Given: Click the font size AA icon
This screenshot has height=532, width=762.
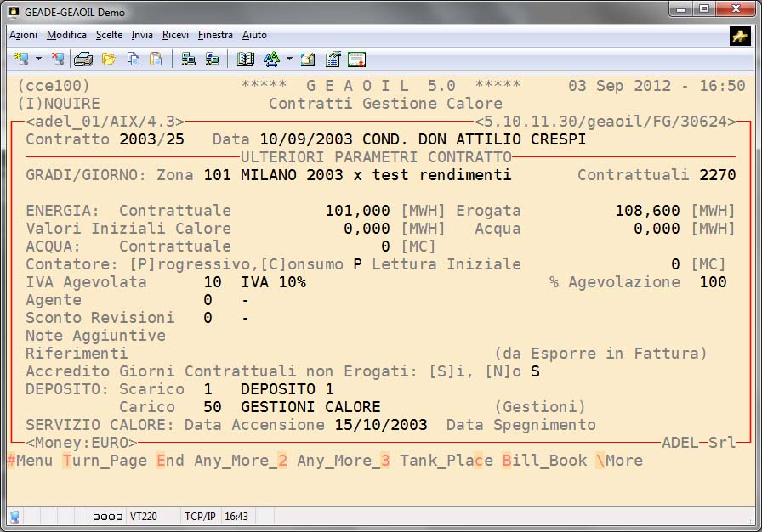Looking at the screenshot, I should (271, 59).
